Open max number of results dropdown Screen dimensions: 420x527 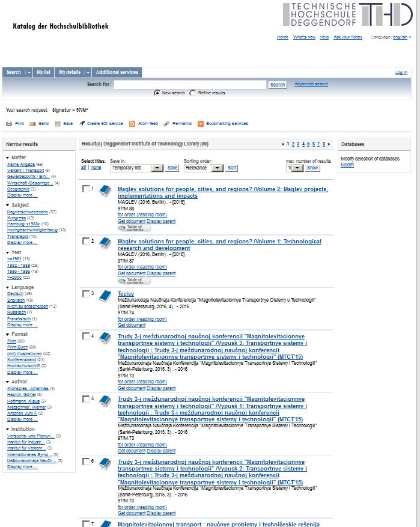click(295, 168)
